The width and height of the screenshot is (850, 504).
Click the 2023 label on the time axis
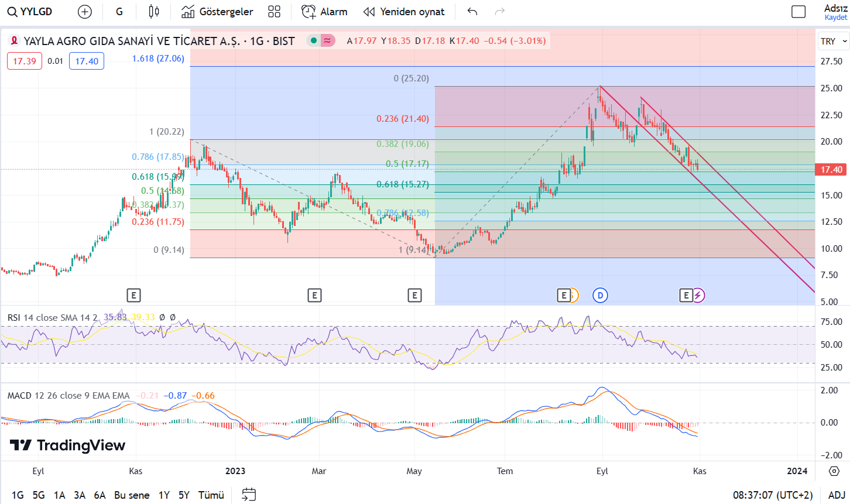(x=235, y=471)
